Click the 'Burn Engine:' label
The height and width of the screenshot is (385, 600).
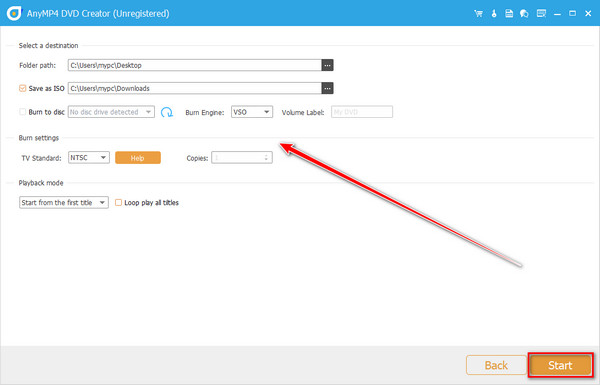205,113
